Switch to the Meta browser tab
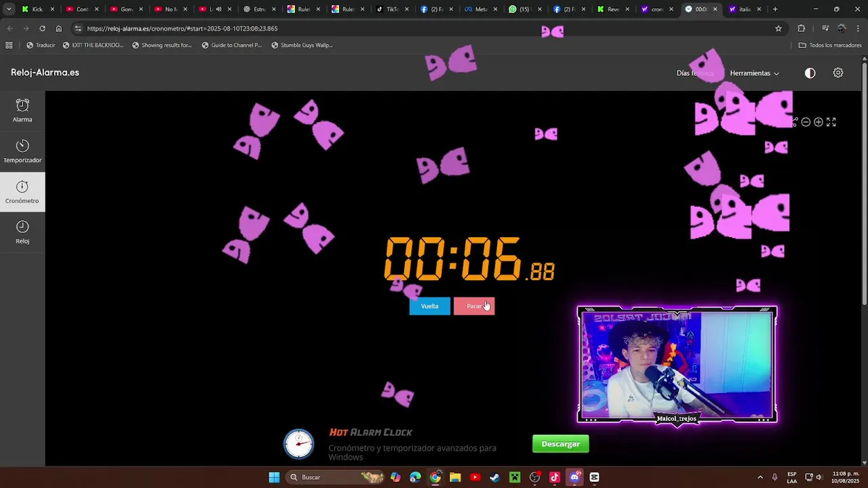The width and height of the screenshot is (868, 488). (x=481, y=9)
